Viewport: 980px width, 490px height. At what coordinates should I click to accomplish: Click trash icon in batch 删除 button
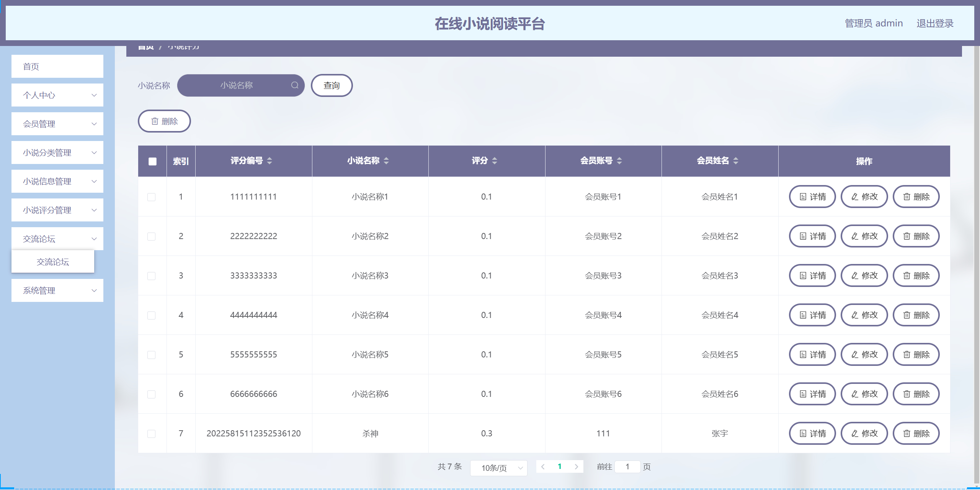point(155,121)
